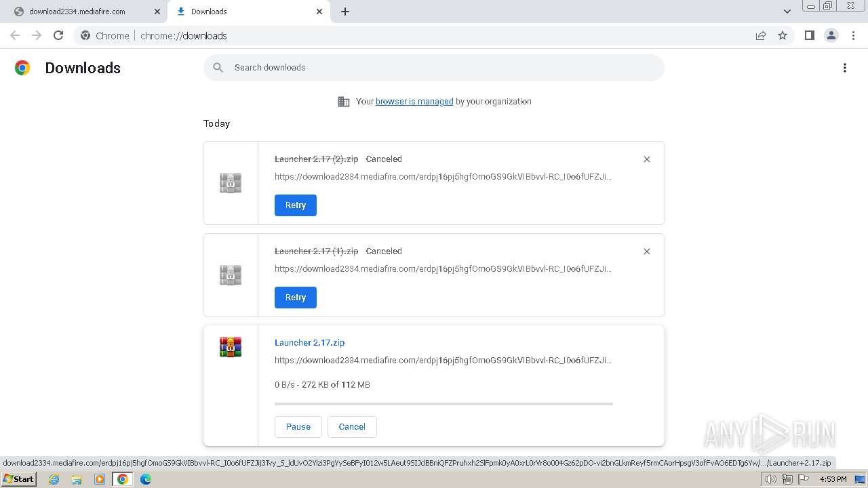Image resolution: width=868 pixels, height=488 pixels.
Task: Click the Launcher 2.17.zip progress bar
Action: click(x=443, y=404)
